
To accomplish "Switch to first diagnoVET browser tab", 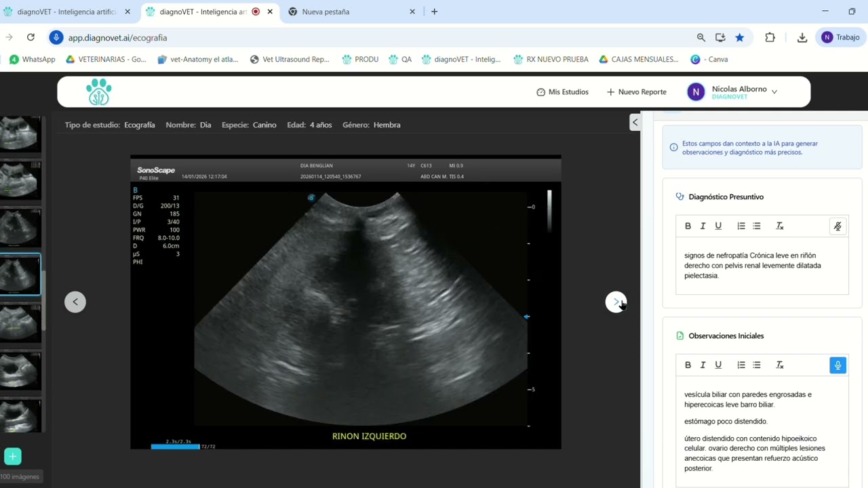I will pos(66,12).
